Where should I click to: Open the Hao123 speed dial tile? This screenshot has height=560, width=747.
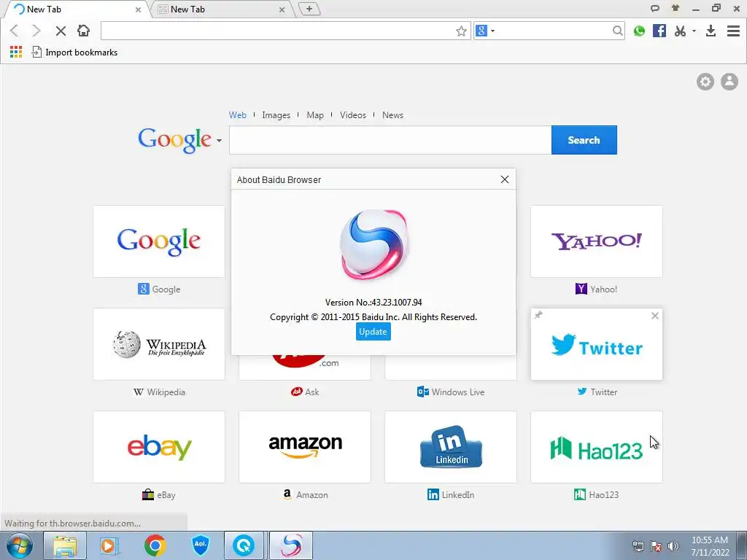597,447
